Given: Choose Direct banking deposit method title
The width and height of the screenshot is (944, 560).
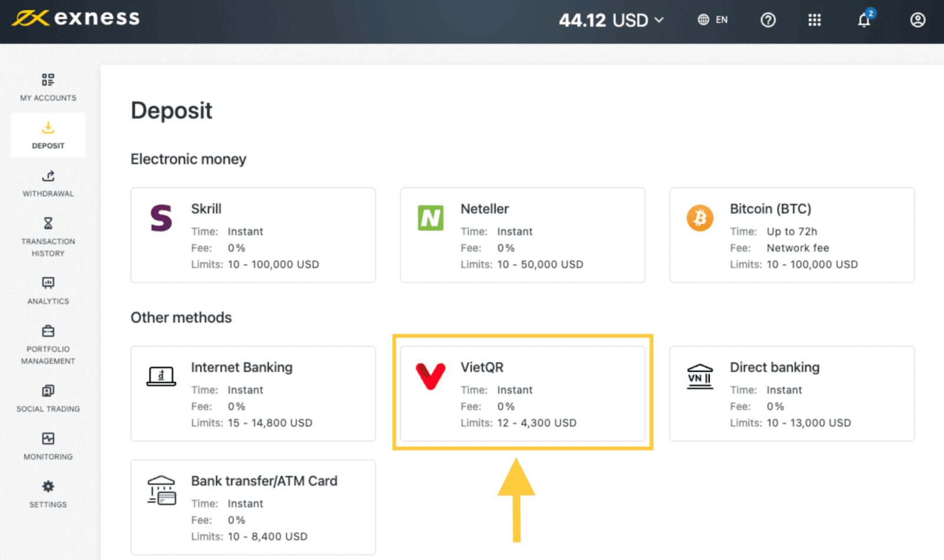Looking at the screenshot, I should 775,367.
